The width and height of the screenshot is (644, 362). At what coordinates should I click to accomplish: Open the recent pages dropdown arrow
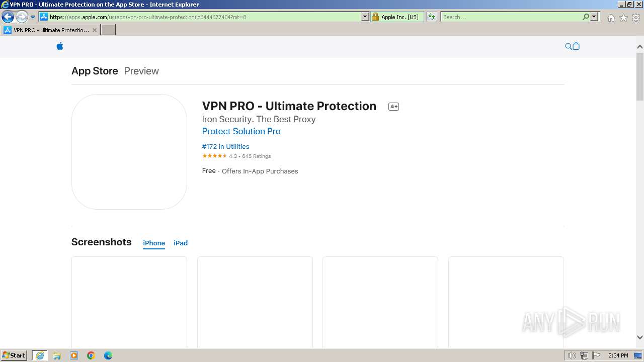click(33, 17)
